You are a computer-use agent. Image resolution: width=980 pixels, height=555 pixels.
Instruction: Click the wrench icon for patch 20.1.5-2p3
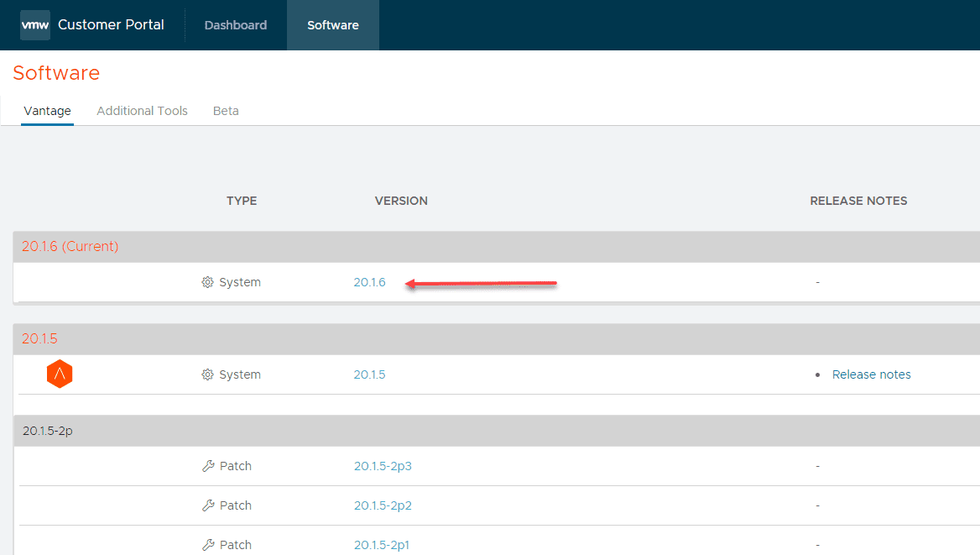pyautogui.click(x=208, y=466)
